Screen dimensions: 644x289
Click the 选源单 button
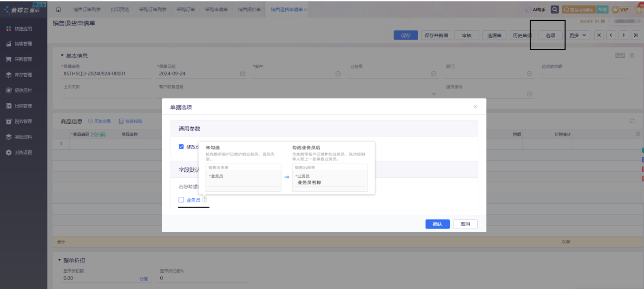tap(494, 35)
